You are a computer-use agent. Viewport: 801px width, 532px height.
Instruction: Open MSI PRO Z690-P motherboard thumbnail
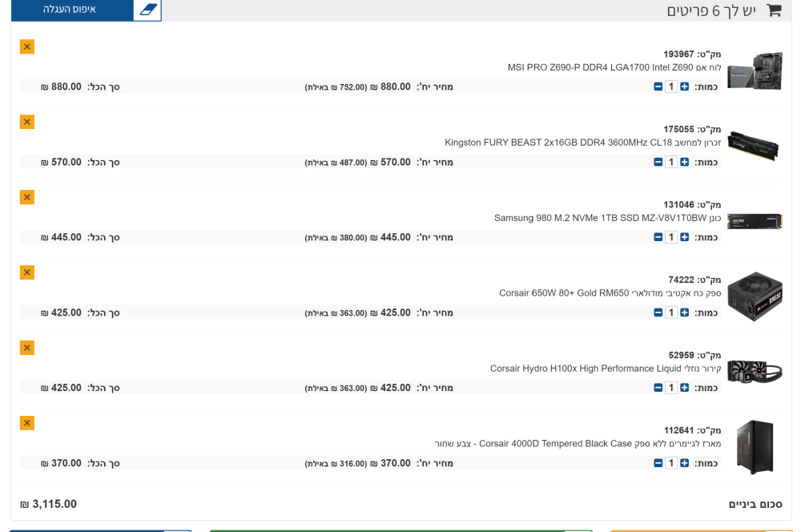755,71
